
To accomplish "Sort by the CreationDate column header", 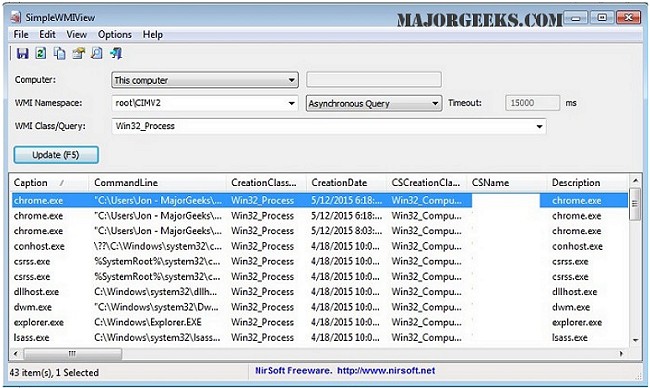I will (347, 183).
